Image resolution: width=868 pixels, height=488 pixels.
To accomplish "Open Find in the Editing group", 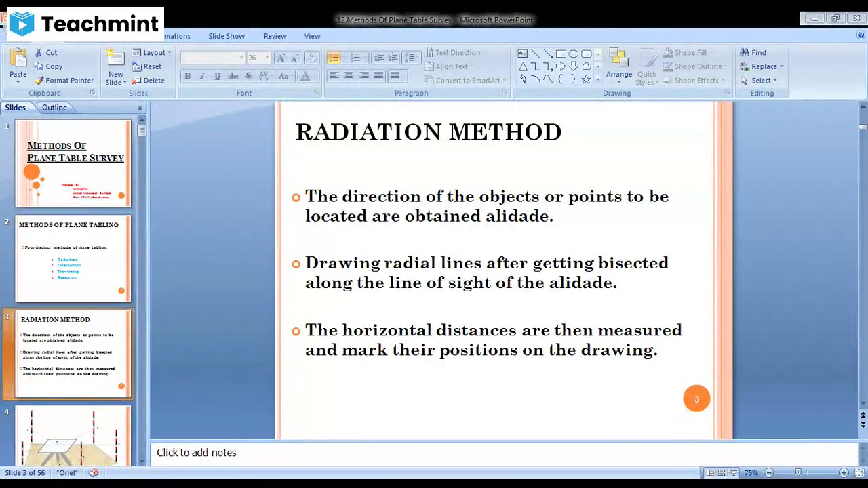I will pos(753,52).
